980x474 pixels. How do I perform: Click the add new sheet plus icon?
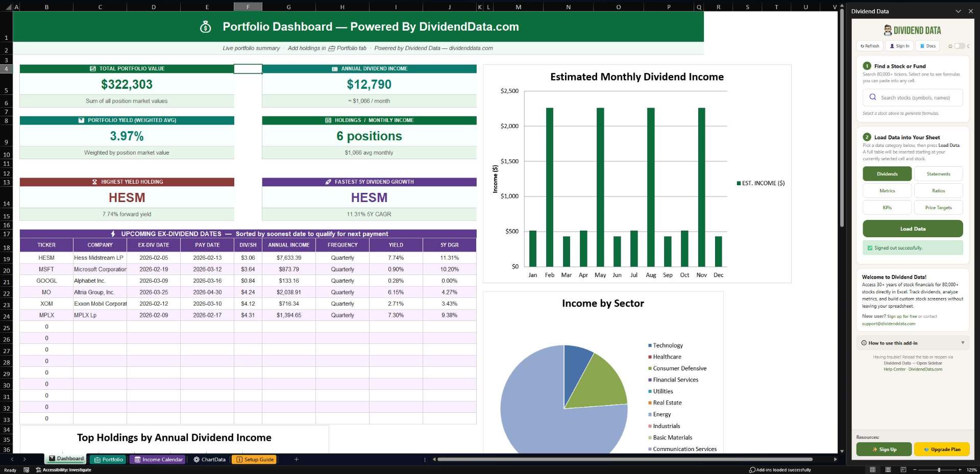[296, 459]
